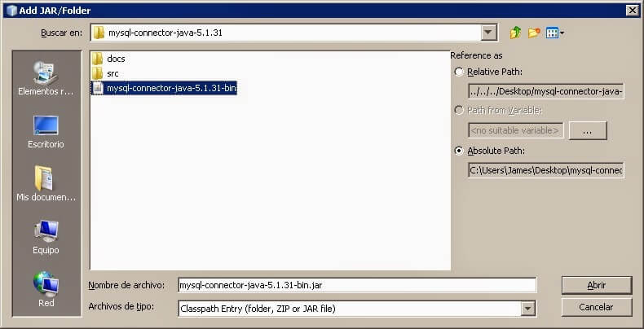Go up one folder level icon
The height and width of the screenshot is (329, 644).
tap(515, 33)
